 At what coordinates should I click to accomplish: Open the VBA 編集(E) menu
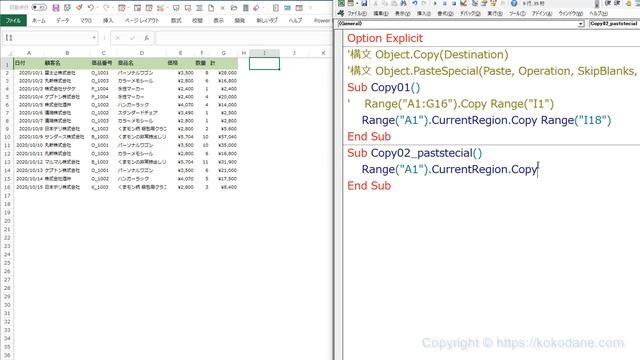(x=381, y=13)
